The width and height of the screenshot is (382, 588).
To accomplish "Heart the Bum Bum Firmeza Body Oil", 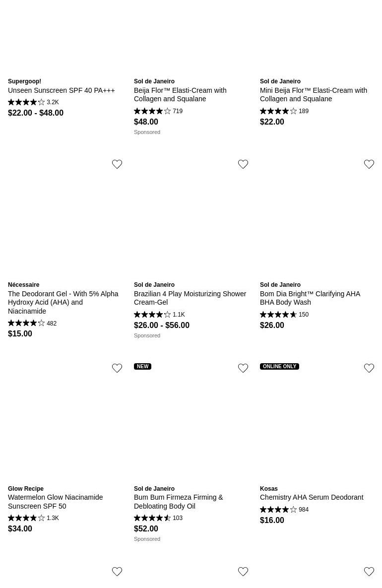I will click(x=243, y=368).
